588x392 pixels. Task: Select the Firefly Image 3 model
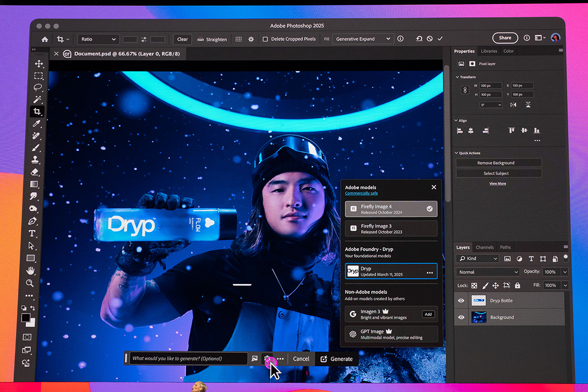tap(391, 228)
